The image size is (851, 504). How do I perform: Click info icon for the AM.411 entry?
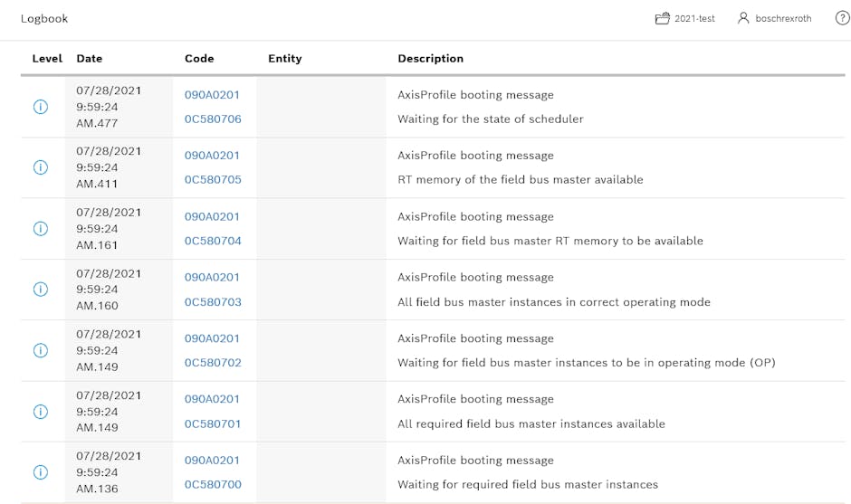[x=40, y=167]
